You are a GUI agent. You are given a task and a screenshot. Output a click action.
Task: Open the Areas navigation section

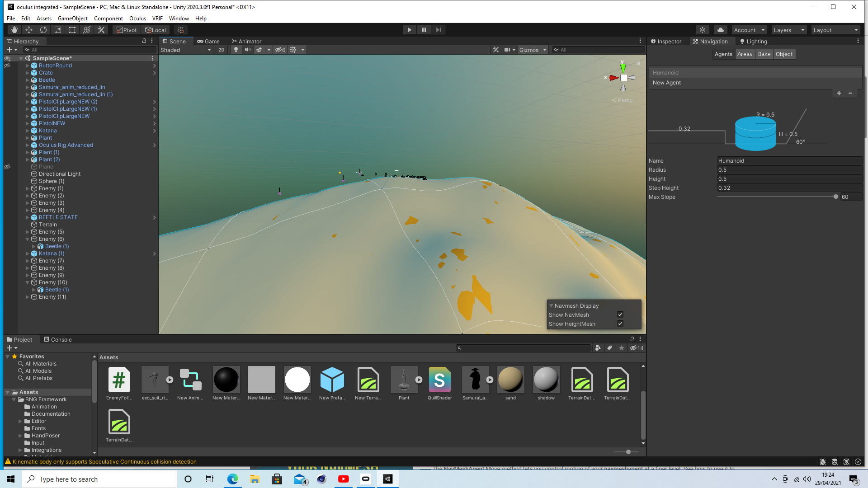[745, 54]
